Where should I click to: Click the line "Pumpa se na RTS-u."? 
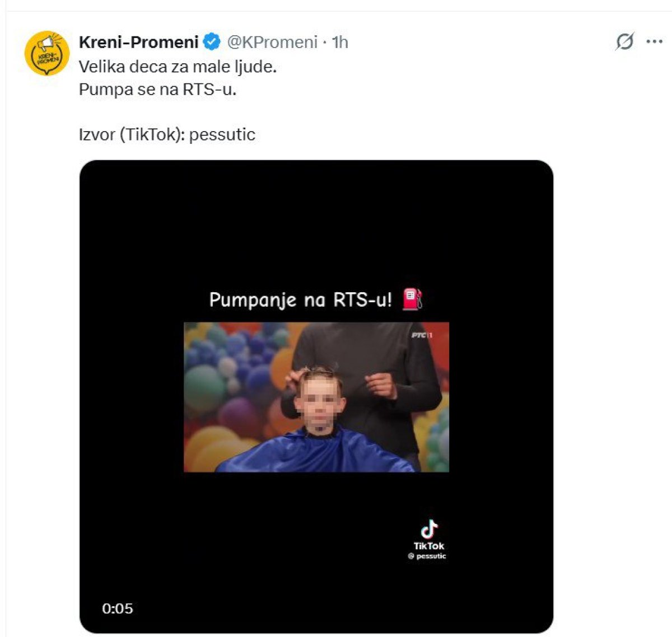[x=157, y=89]
